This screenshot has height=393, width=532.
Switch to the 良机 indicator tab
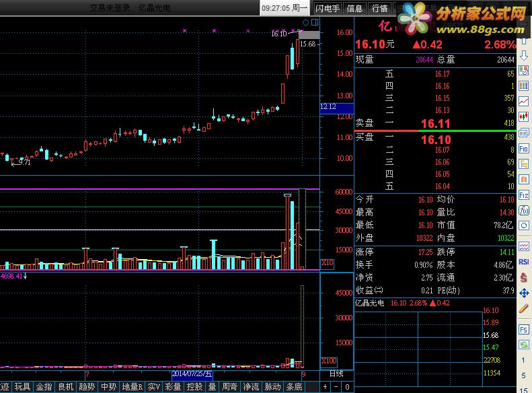coord(66,386)
